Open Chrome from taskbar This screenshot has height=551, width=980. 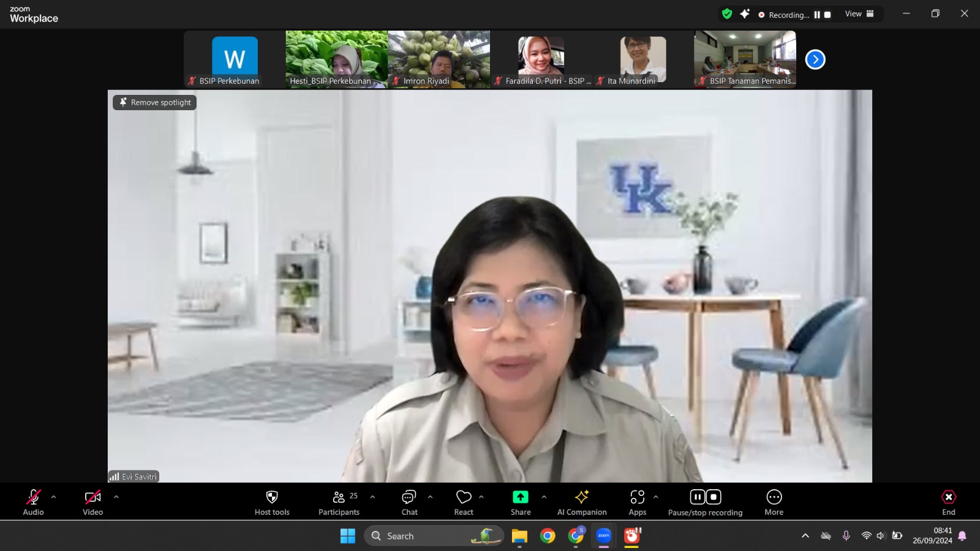pos(548,536)
